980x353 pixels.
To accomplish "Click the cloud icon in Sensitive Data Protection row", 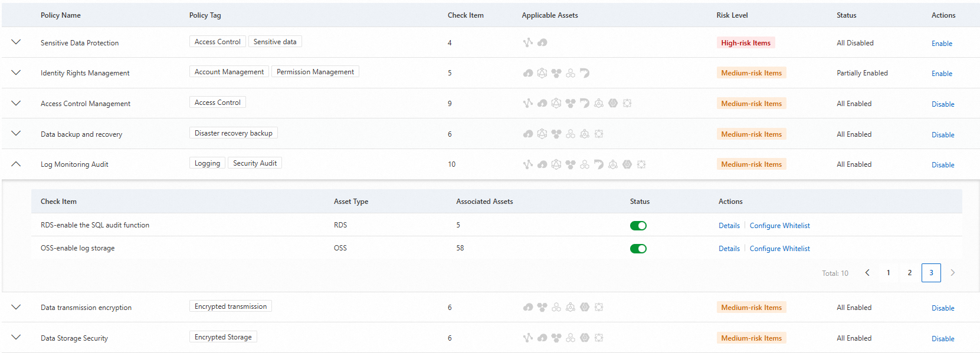I will pyautogui.click(x=542, y=42).
